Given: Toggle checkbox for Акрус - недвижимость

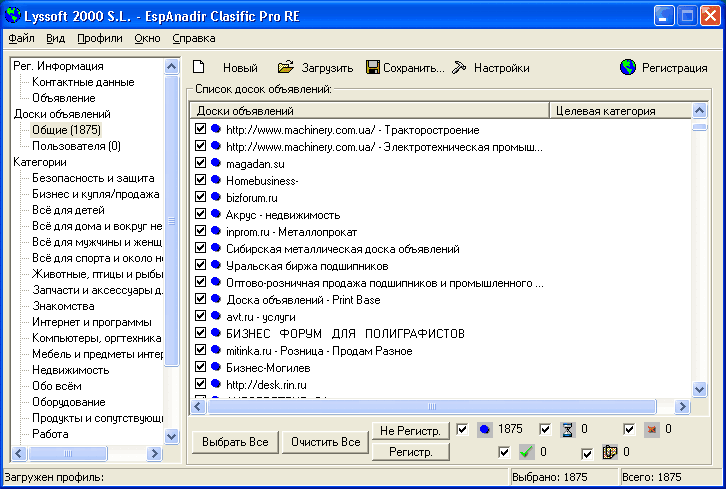Looking at the screenshot, I should [x=200, y=214].
